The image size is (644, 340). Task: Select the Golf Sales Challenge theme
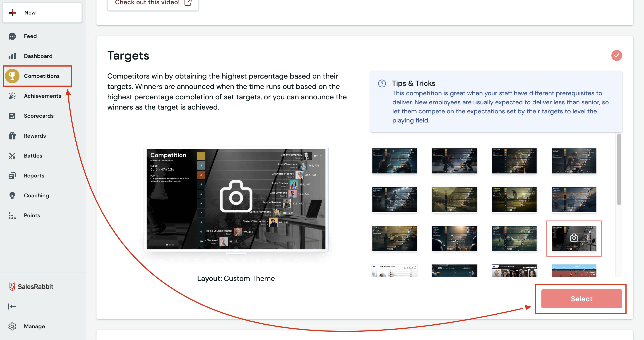[x=514, y=199]
